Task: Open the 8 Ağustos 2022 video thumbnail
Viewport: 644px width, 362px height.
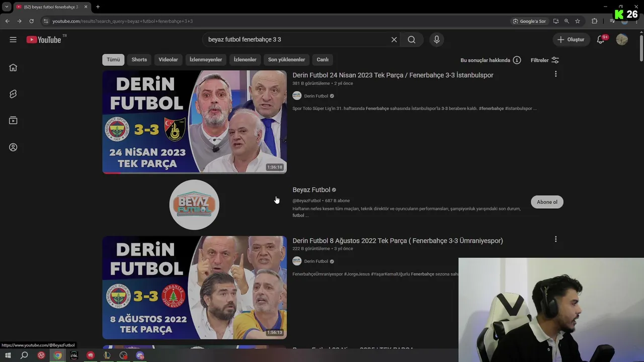Action: 195,288
